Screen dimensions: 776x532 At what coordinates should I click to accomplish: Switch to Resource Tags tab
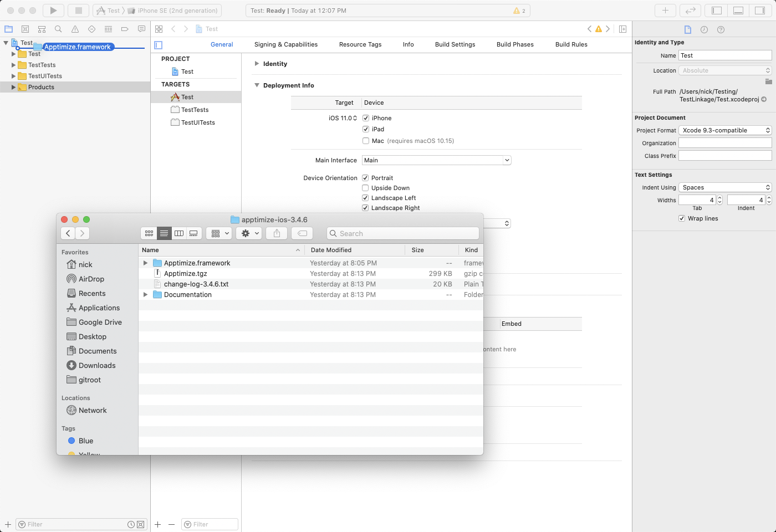(360, 44)
